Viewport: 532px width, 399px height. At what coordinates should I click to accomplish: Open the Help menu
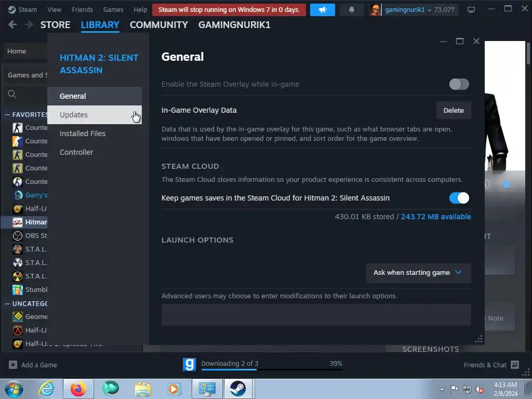pos(140,9)
